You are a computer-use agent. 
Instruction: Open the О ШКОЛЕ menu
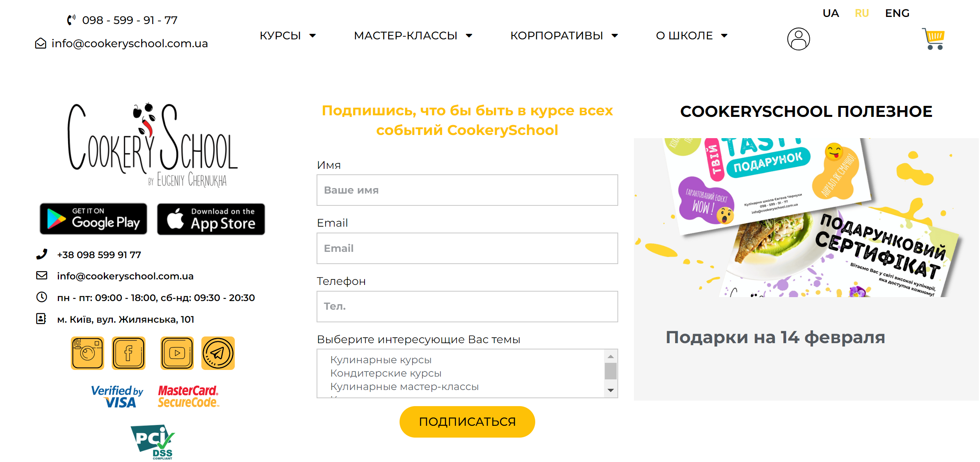point(692,35)
